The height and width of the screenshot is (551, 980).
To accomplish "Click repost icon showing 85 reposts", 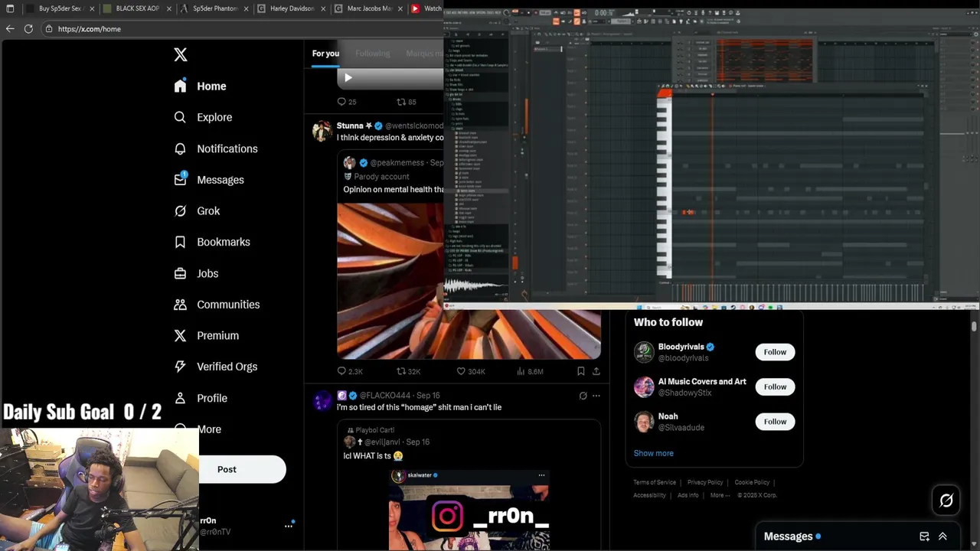I will click(400, 102).
